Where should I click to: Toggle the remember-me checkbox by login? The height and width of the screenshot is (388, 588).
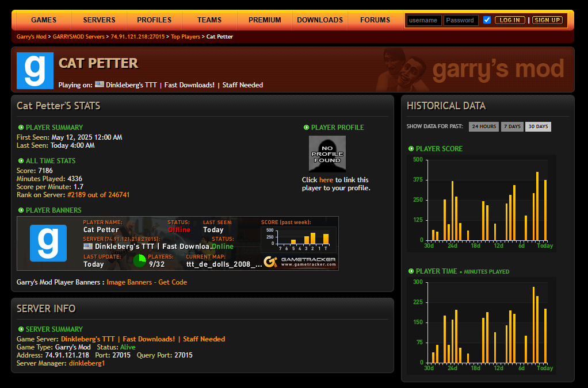[487, 20]
